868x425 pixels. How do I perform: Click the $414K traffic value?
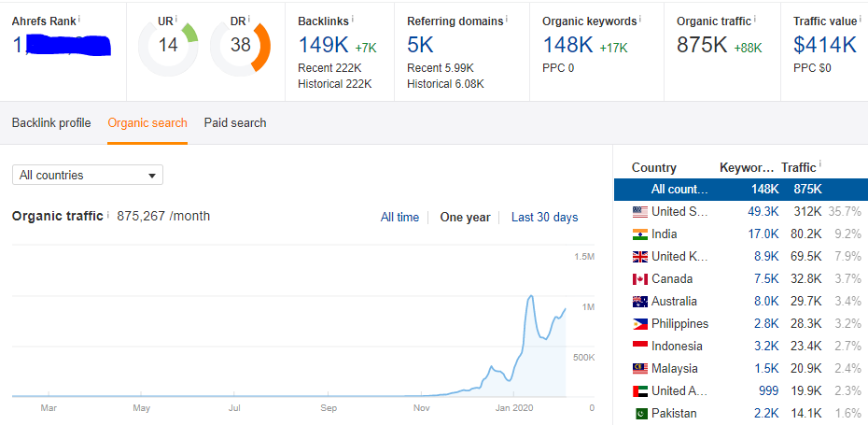click(x=825, y=45)
